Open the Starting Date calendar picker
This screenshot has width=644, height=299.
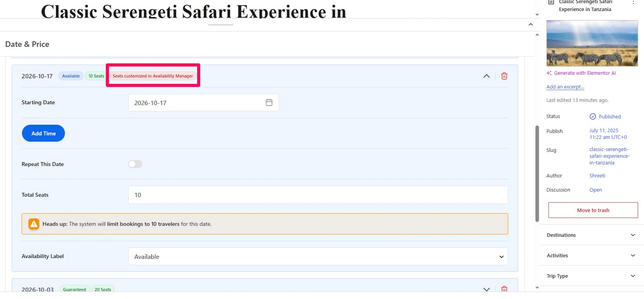coord(269,102)
